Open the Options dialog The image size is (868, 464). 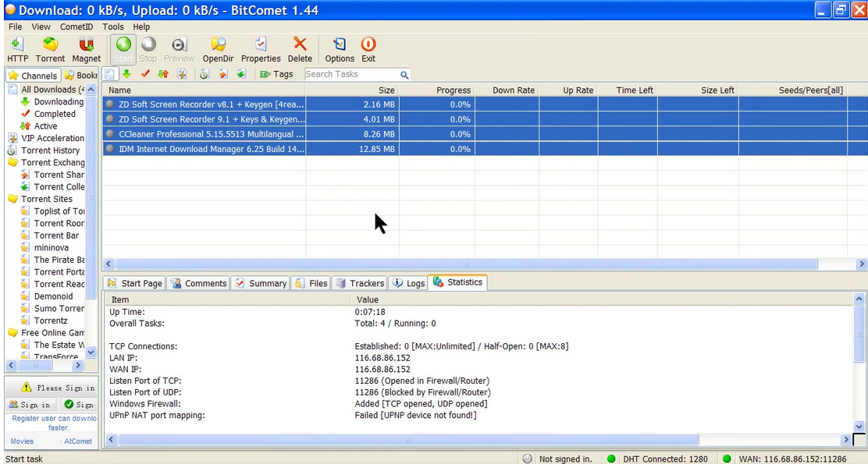pyautogui.click(x=340, y=50)
